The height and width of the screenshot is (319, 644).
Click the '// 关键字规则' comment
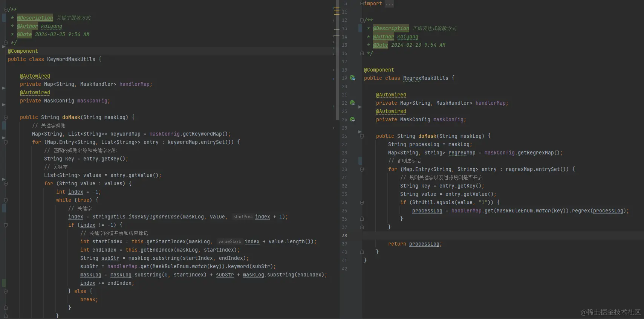click(49, 126)
